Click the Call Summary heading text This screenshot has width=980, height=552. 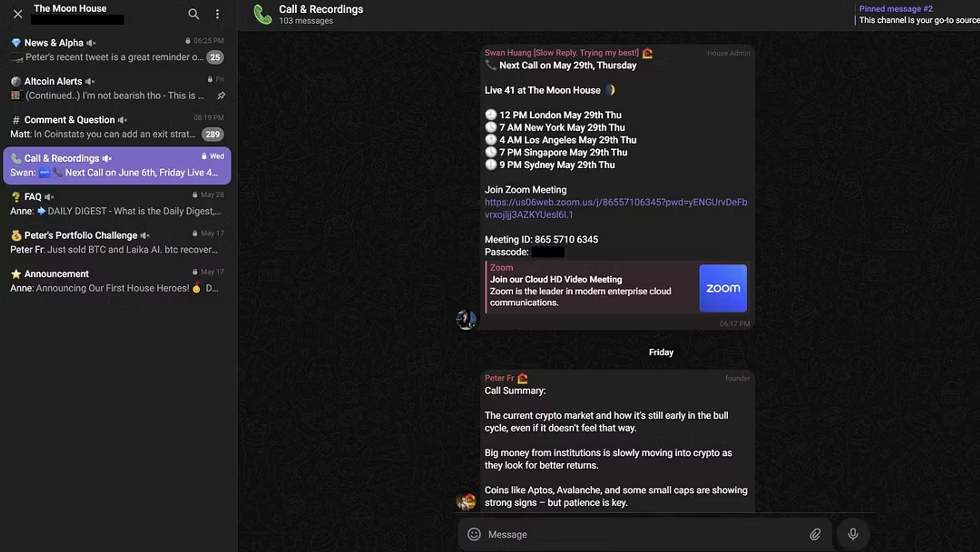pyautogui.click(x=515, y=391)
